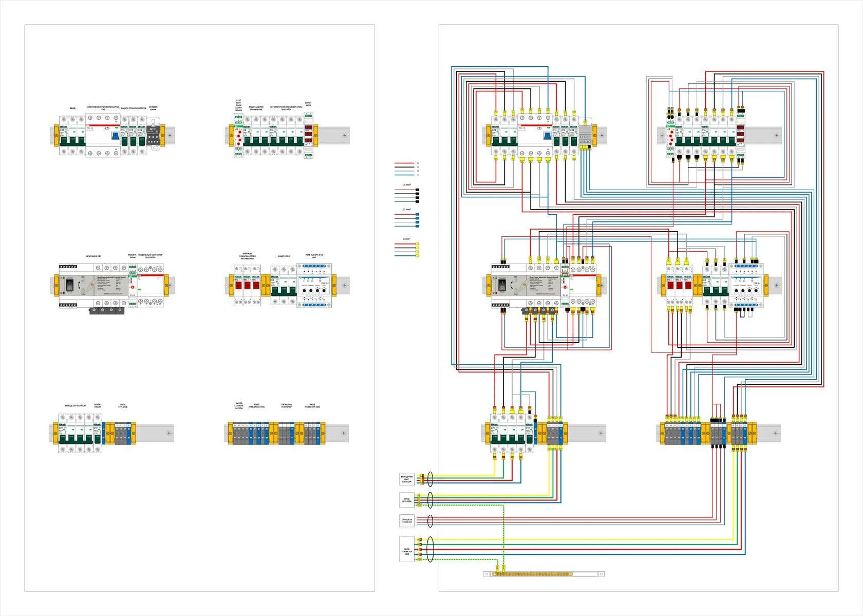The width and height of the screenshot is (863, 616).
Task: Select the voltmeter module with red displays on the left sheet
Action: (308, 136)
